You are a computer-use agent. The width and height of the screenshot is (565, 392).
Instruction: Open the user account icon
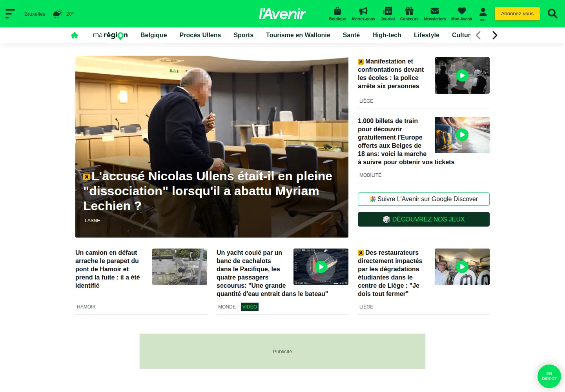(x=483, y=14)
